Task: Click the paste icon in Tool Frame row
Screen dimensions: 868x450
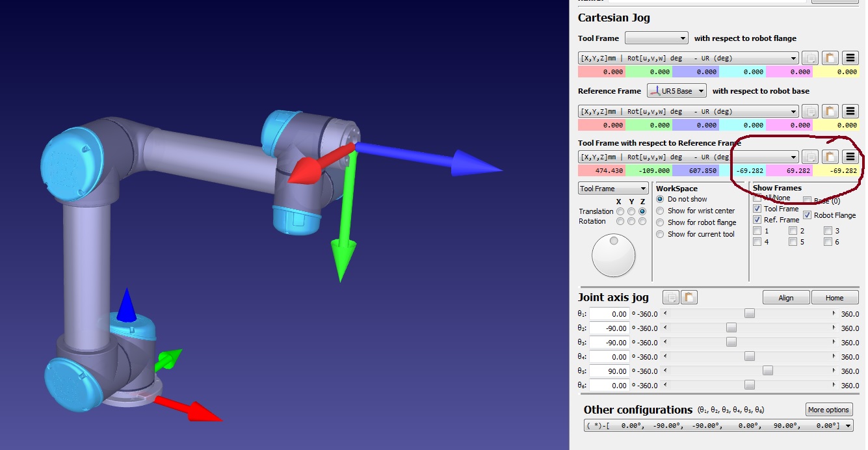Action: click(830, 58)
